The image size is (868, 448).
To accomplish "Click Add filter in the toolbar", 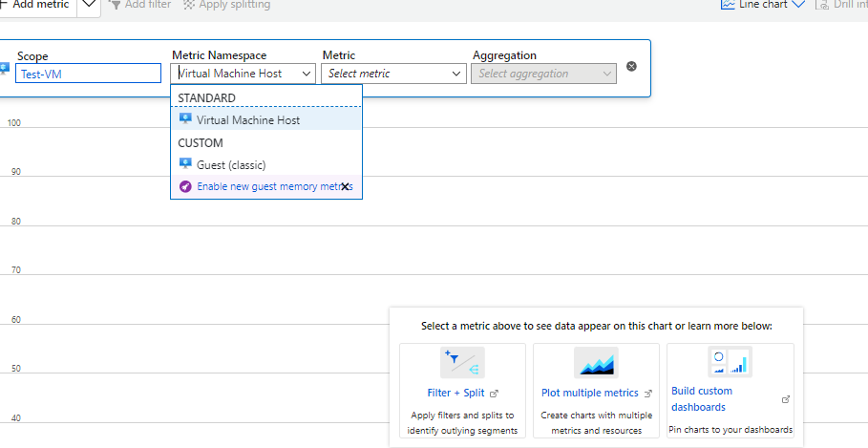I will pyautogui.click(x=139, y=5).
